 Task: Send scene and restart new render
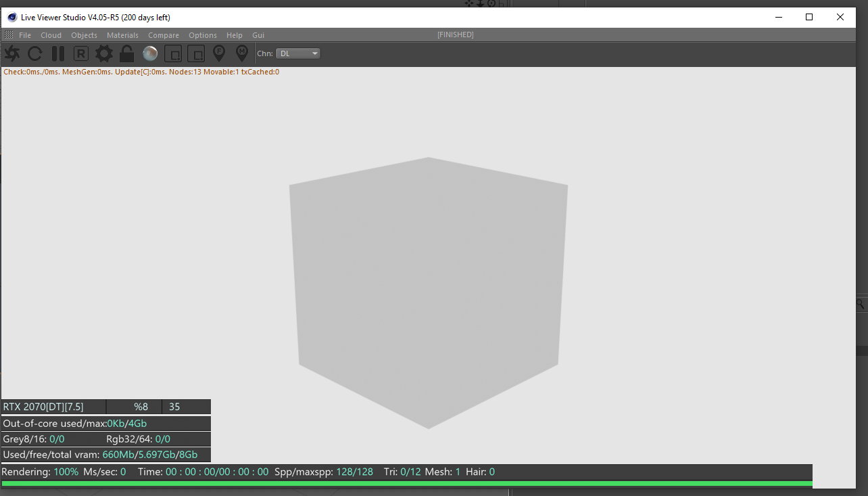pyautogui.click(x=12, y=53)
